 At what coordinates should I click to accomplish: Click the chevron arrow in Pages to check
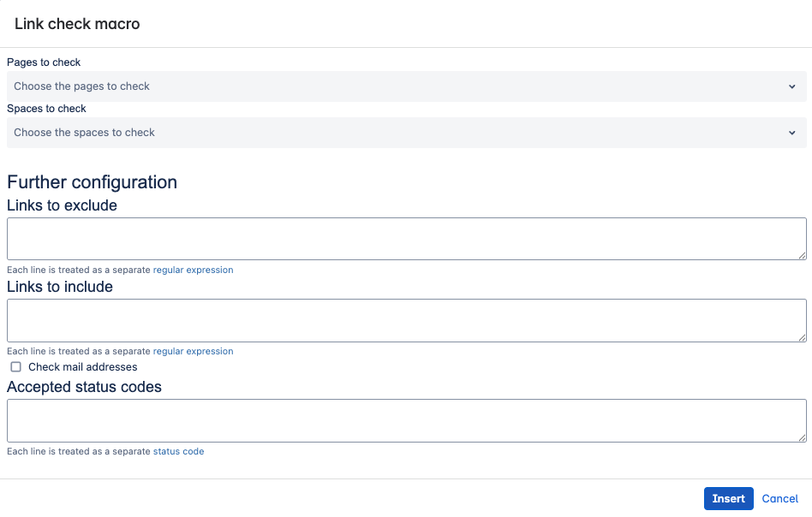[x=792, y=86]
